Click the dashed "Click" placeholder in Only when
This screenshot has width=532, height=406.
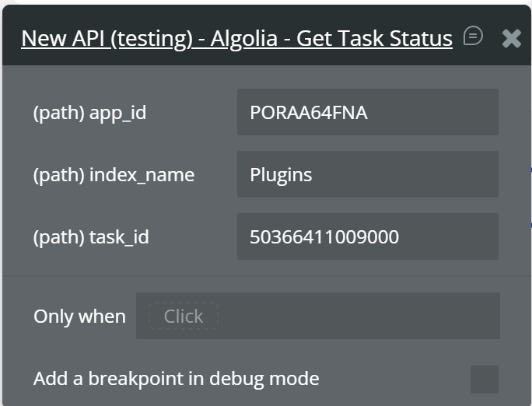[x=184, y=316]
